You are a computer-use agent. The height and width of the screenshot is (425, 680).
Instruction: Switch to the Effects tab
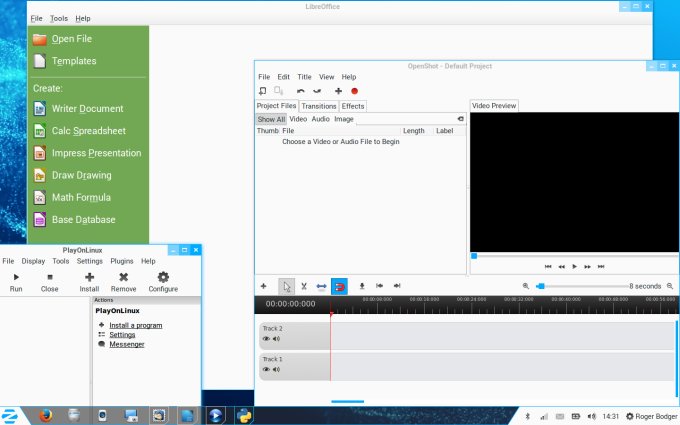coord(353,106)
